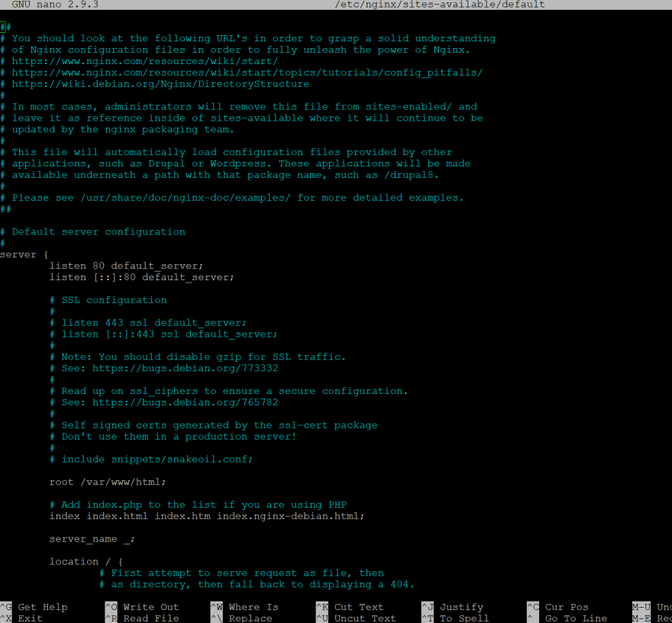
Task: Click the green cursor at the file's first character
Action: (x=2, y=27)
